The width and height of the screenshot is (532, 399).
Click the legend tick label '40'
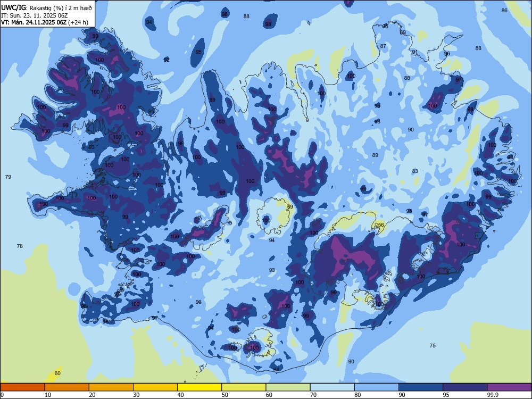point(181,395)
